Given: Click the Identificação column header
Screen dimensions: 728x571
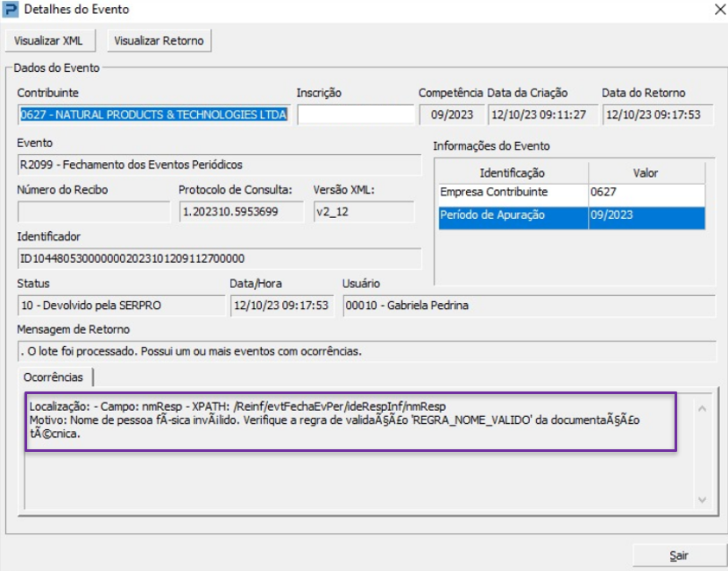Looking at the screenshot, I should point(512,173).
